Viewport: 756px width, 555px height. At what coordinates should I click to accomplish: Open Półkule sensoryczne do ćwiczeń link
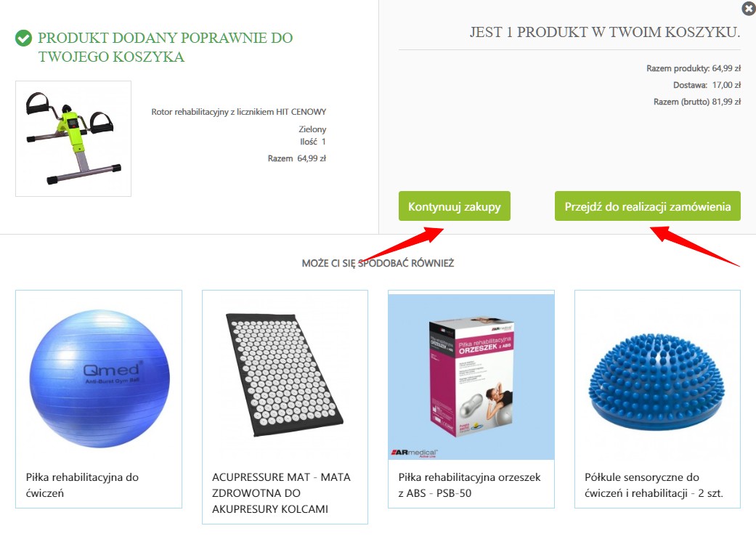654,485
